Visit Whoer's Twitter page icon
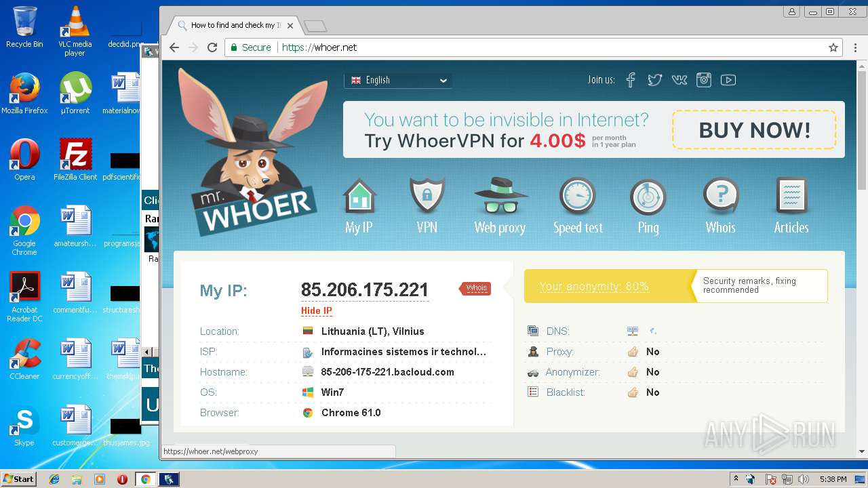 (654, 80)
